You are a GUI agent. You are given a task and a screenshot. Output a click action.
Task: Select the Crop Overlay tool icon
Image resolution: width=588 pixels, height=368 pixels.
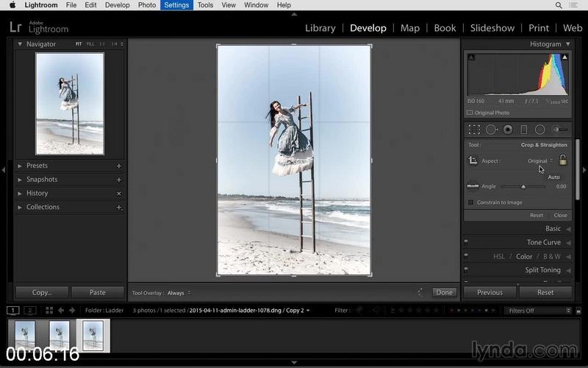474,130
